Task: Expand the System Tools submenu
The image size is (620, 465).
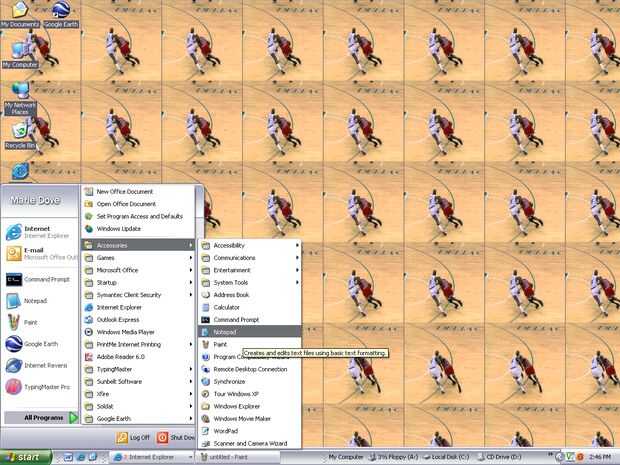Action: tap(250, 282)
